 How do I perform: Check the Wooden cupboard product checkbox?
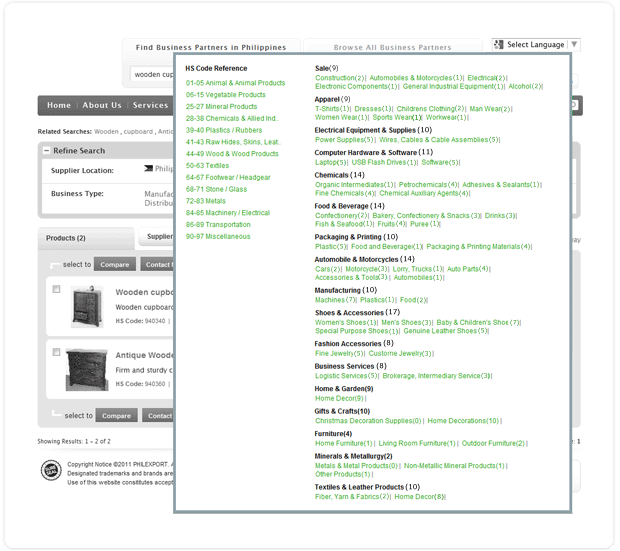pos(57,289)
